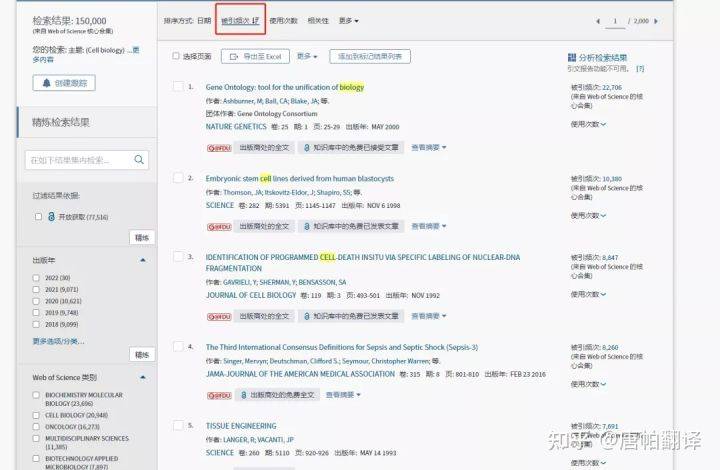Sort results by date (日期)
The width and height of the screenshot is (720, 470).
(204, 21)
